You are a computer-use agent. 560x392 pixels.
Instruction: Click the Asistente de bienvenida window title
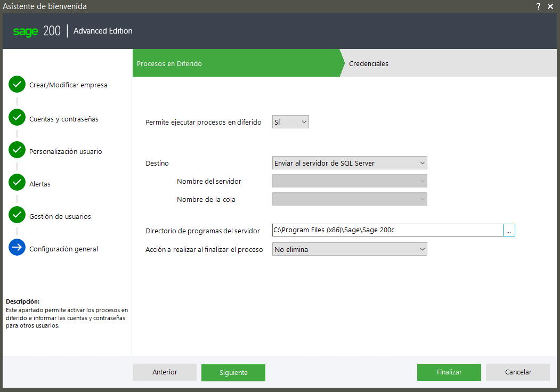tap(45, 6)
